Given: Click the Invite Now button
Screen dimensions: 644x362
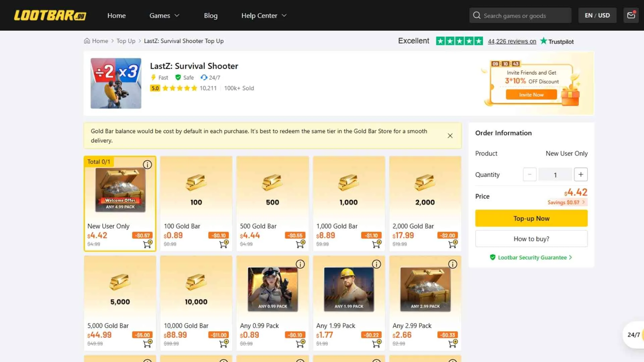Looking at the screenshot, I should point(531,95).
